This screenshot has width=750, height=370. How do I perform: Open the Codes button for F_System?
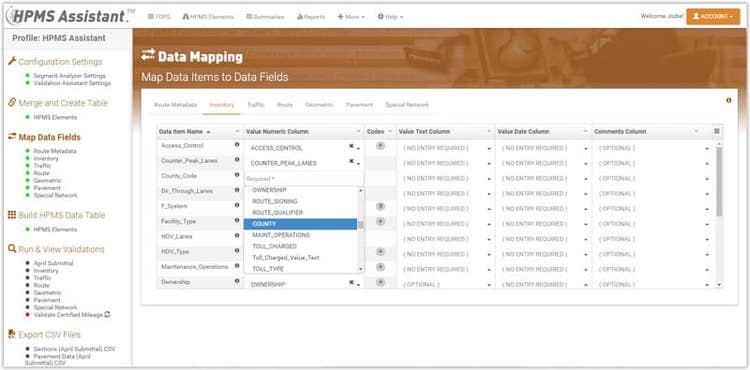tap(380, 207)
